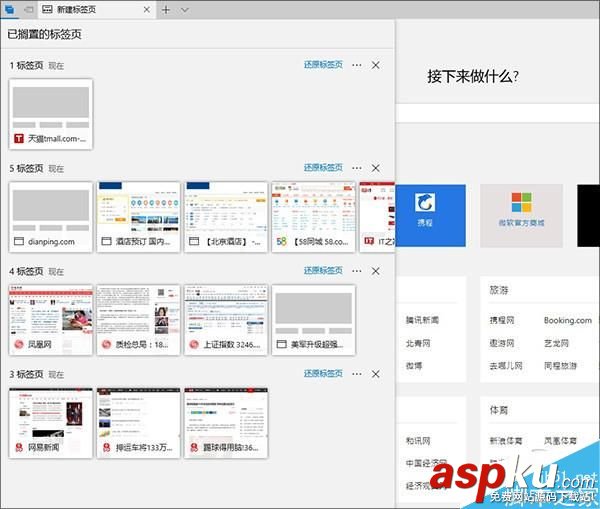The width and height of the screenshot is (600, 509).
Task: Click the set tabs aside icon
Action: 28,9
